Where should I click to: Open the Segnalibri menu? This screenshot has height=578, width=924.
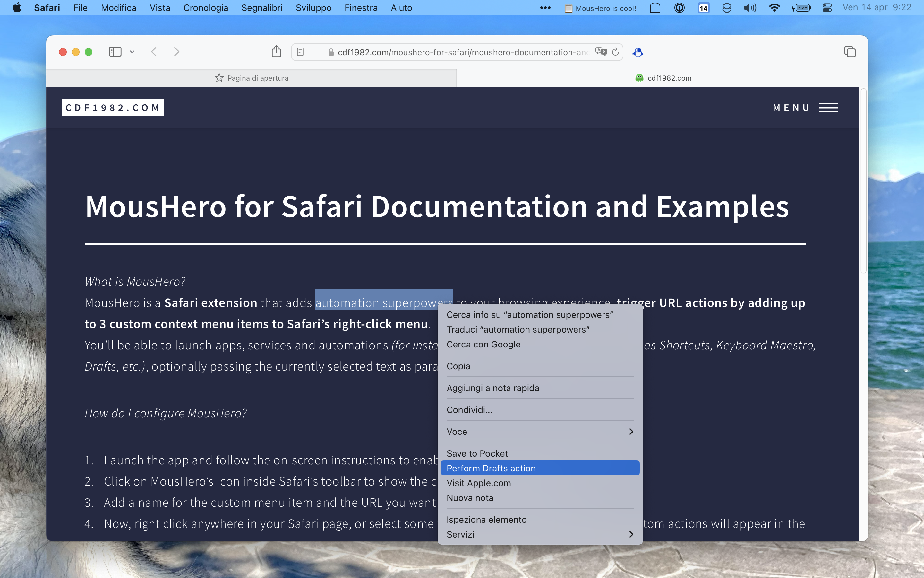click(262, 8)
